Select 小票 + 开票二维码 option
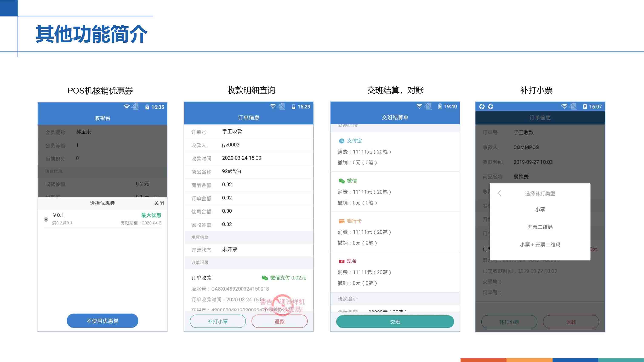The width and height of the screenshot is (644, 362). [540, 245]
